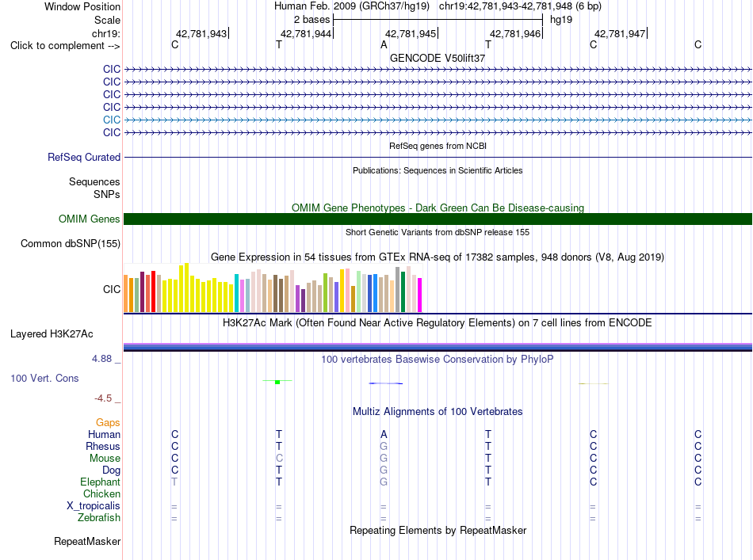Click 'Short Genetic Variants from dbSNP release 155'
The image size is (753, 560).
(438, 232)
